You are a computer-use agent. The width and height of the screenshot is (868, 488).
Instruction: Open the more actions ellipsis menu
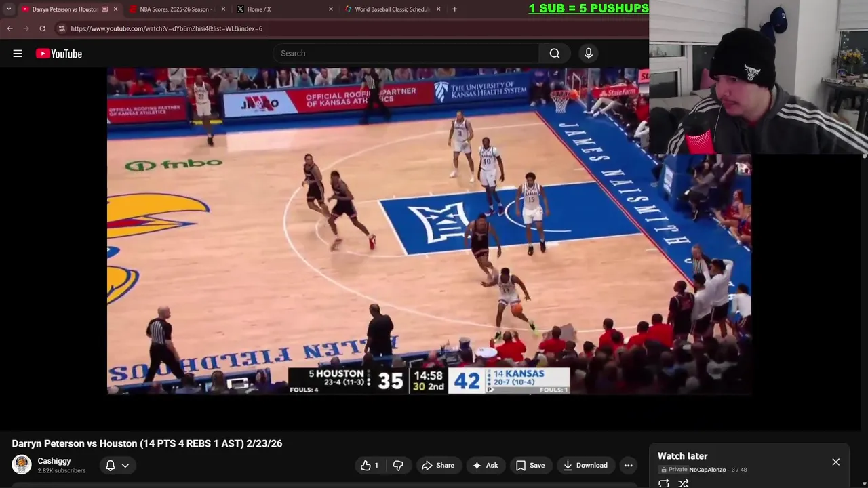629,465
